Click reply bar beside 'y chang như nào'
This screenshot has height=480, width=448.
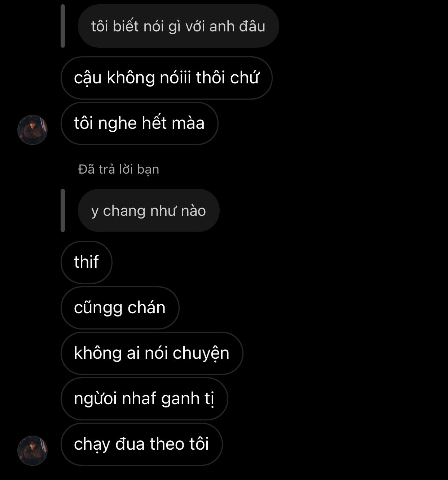(x=63, y=210)
